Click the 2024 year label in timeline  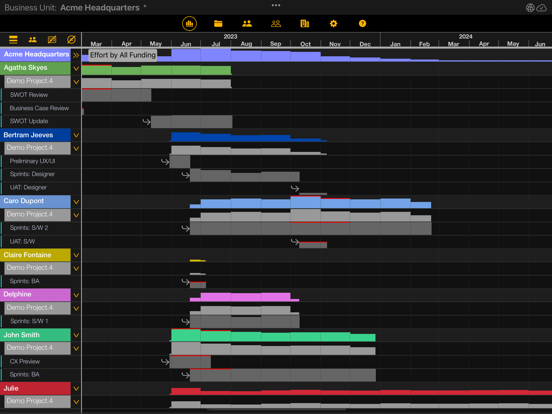point(465,37)
